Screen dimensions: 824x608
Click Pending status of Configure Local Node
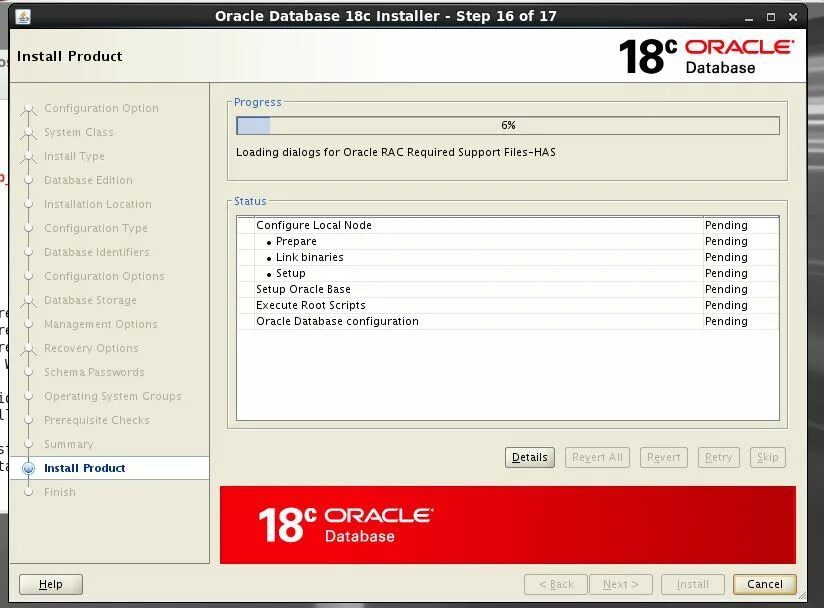(x=726, y=225)
